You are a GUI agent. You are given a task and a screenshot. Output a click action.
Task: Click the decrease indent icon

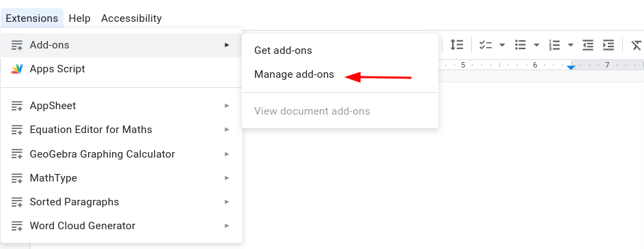588,45
